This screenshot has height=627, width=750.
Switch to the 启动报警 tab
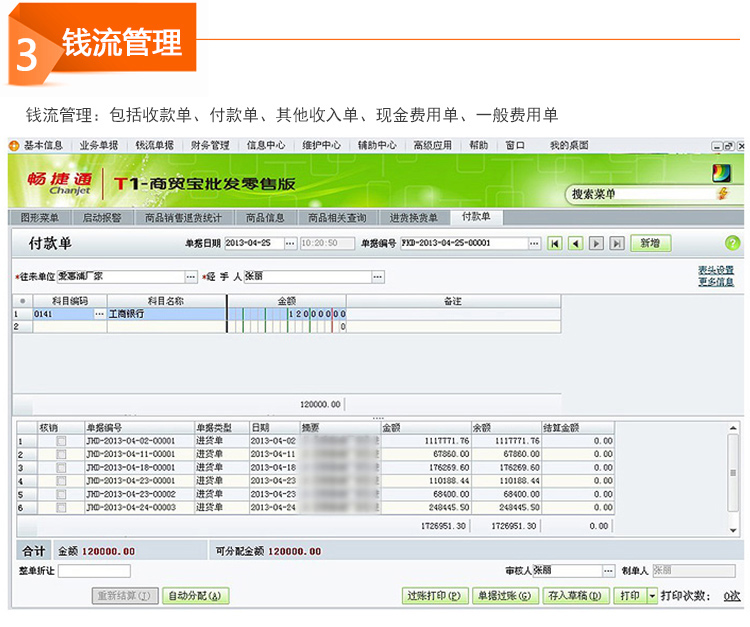(x=102, y=218)
